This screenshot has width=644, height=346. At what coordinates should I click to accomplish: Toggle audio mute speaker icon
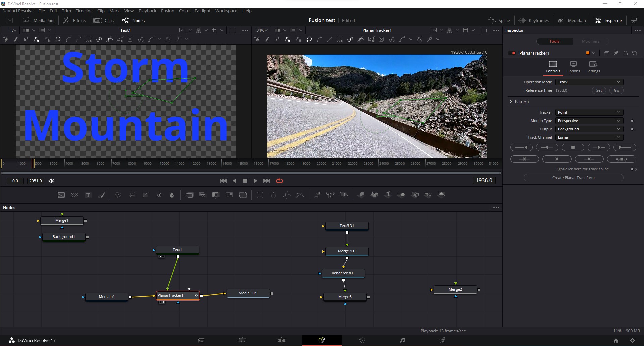click(51, 181)
